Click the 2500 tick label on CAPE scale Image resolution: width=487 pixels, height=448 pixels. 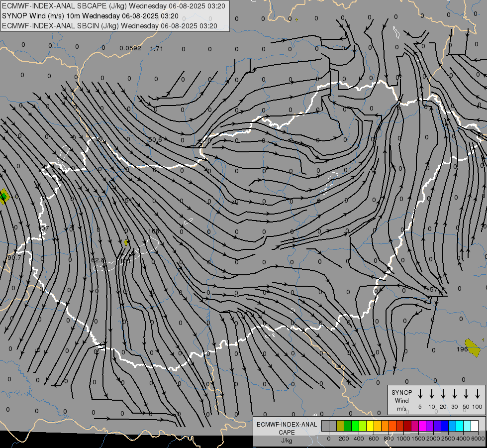tap(448, 439)
